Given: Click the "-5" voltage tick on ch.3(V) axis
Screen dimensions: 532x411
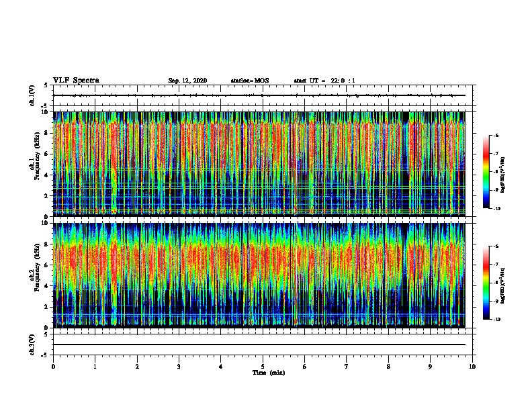Looking at the screenshot, I should click(44, 355).
